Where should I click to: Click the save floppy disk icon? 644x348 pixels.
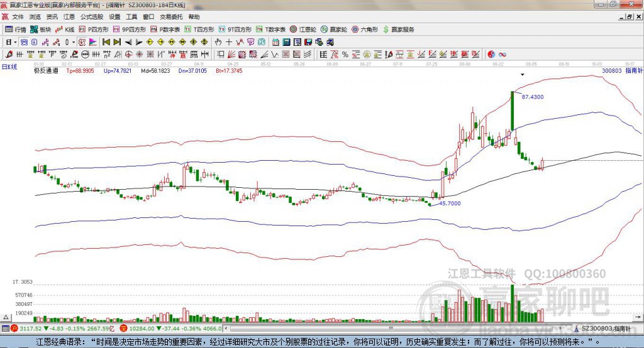308,42
